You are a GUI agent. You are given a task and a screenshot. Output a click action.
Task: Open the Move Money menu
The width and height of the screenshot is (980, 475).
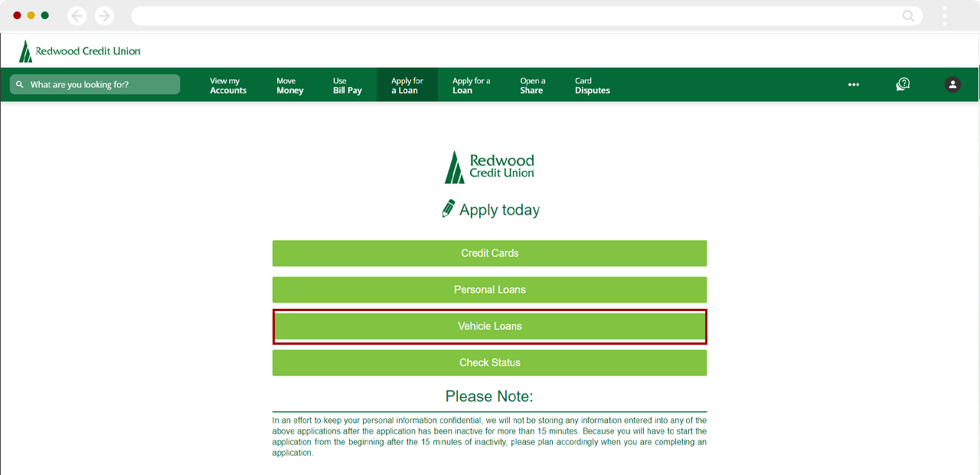click(x=289, y=84)
